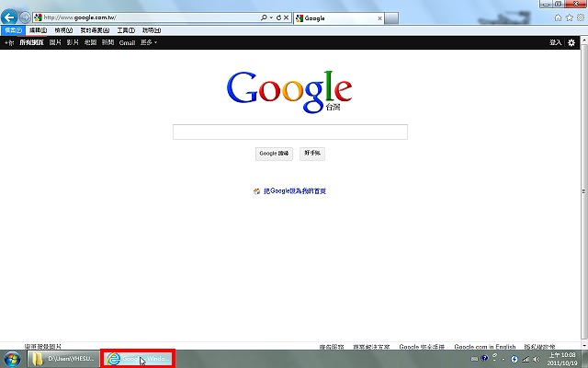
Task: Click the +你 link in Google bar
Action: (x=9, y=43)
